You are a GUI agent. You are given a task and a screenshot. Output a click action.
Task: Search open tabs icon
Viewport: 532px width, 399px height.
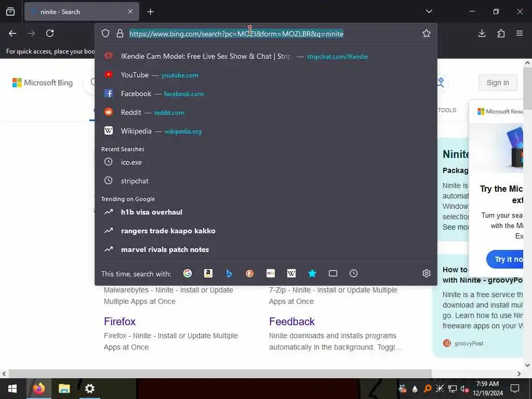coord(333,273)
